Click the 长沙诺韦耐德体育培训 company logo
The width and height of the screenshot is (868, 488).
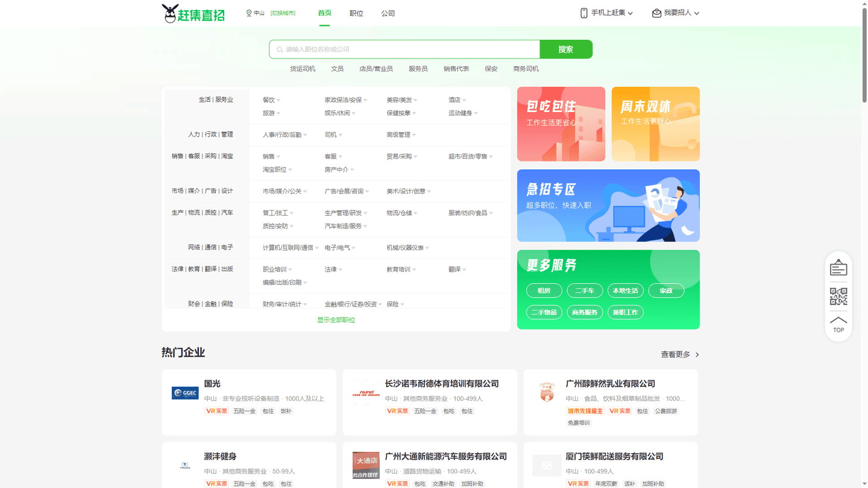tap(366, 393)
